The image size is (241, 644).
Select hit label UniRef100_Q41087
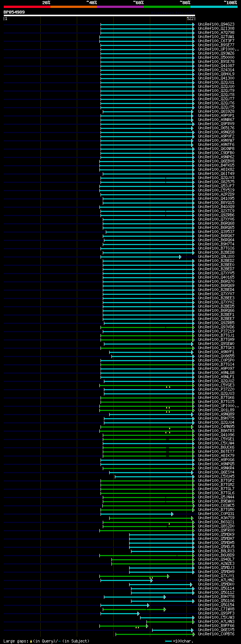[216, 66]
